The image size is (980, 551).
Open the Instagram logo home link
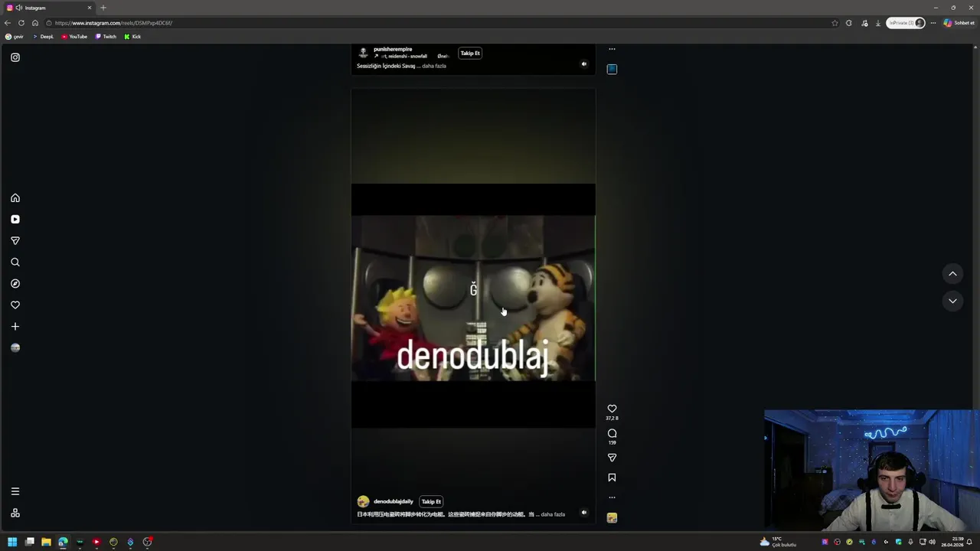tap(15, 57)
